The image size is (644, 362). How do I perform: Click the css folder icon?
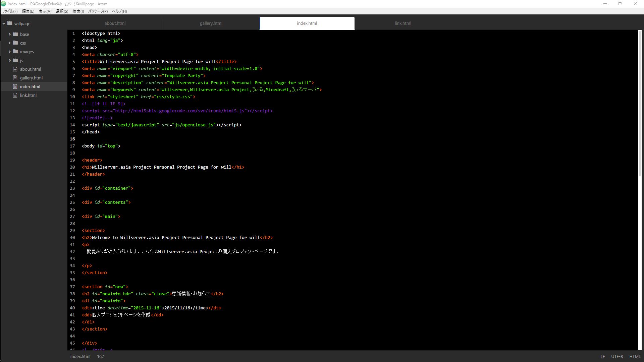click(x=15, y=43)
